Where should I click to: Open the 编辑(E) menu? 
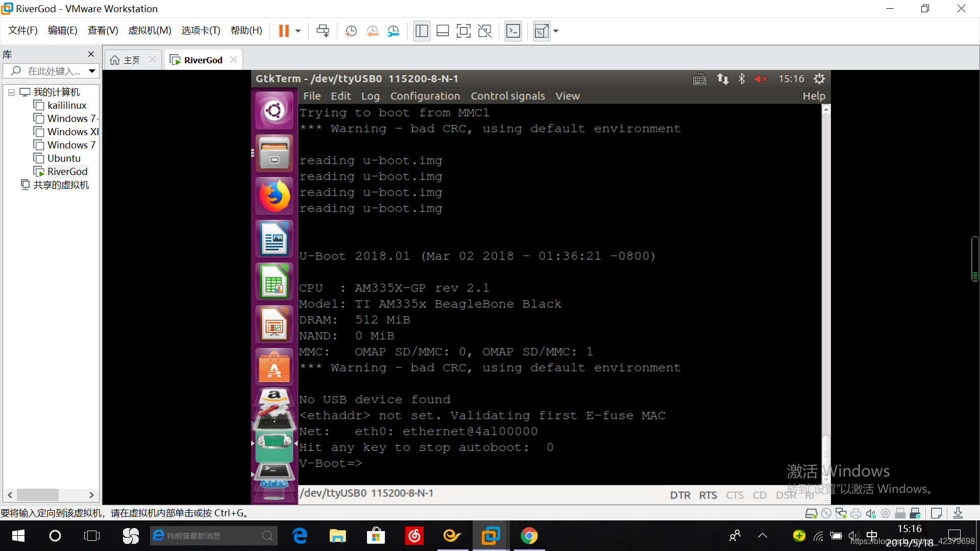[63, 31]
